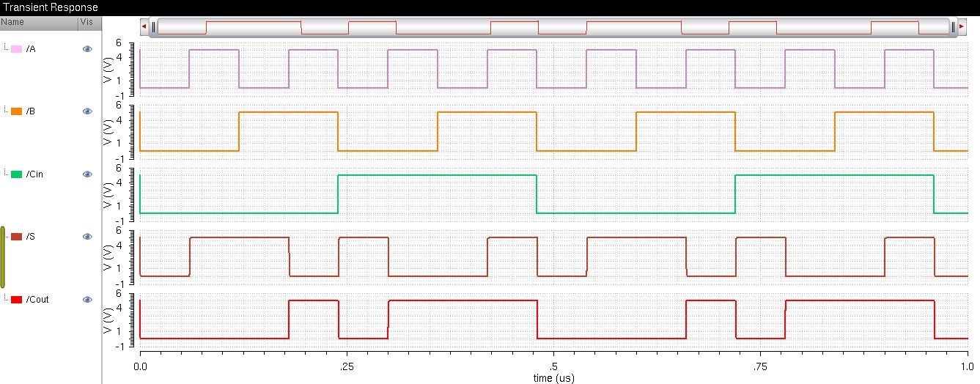Click the time (us) axis label
Viewport: 980px width, 384px height.
[x=553, y=378]
